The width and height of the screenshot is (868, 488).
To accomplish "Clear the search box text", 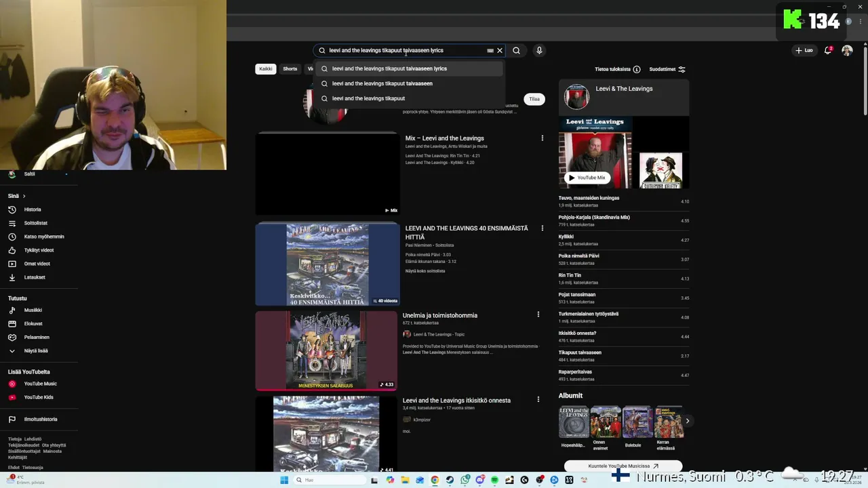I will (500, 50).
